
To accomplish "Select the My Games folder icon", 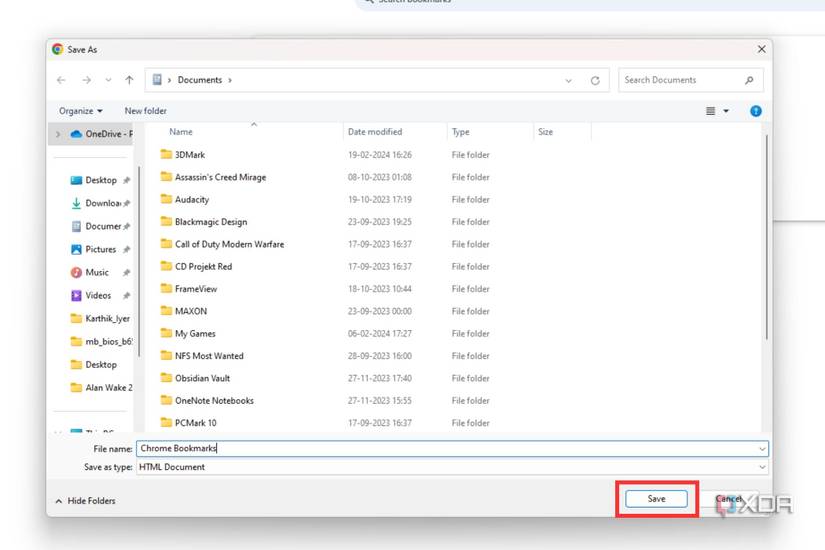I will click(166, 333).
